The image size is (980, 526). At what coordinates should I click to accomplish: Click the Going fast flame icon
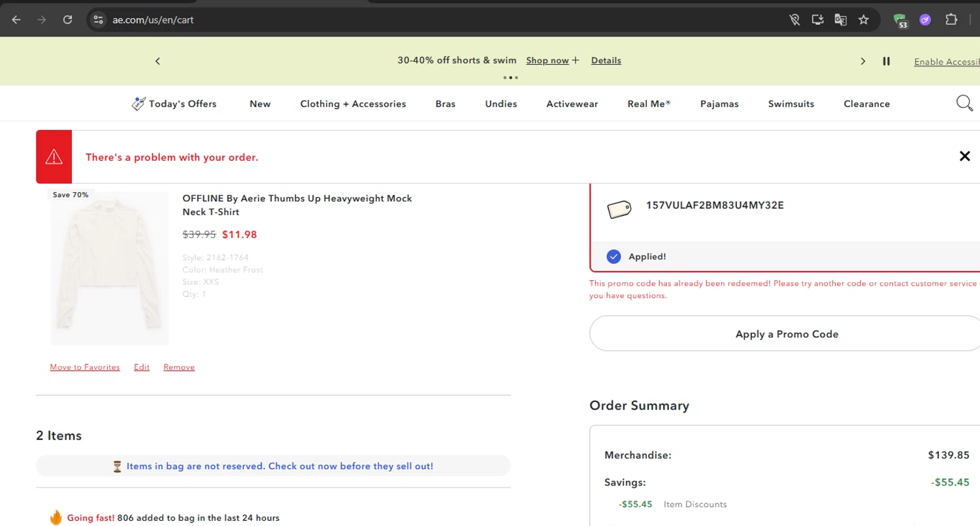pyautogui.click(x=56, y=518)
